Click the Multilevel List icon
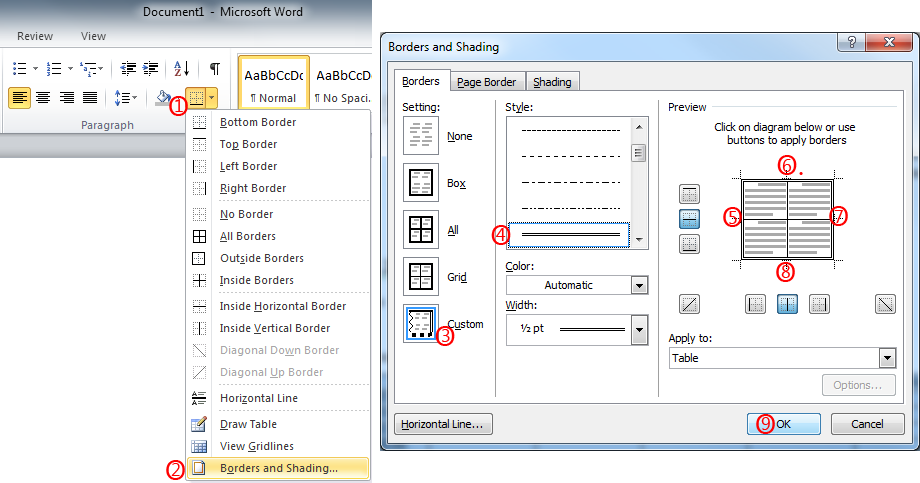The height and width of the screenshot is (483, 920). 88,69
